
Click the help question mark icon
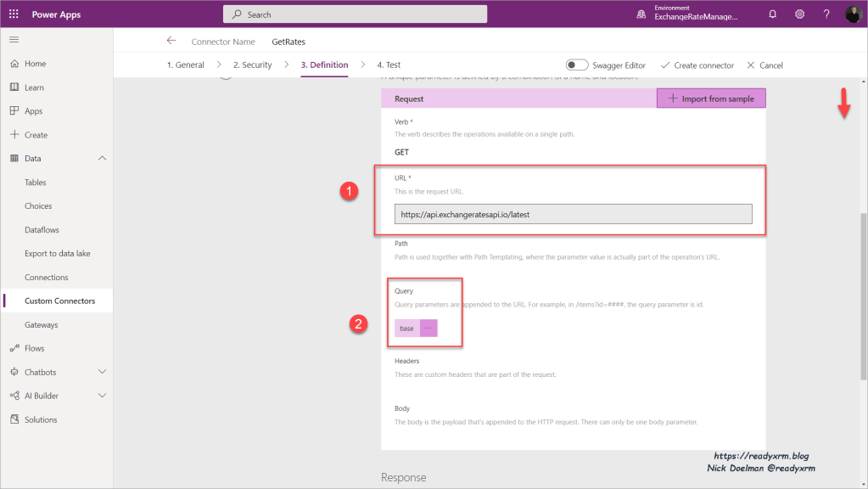826,14
